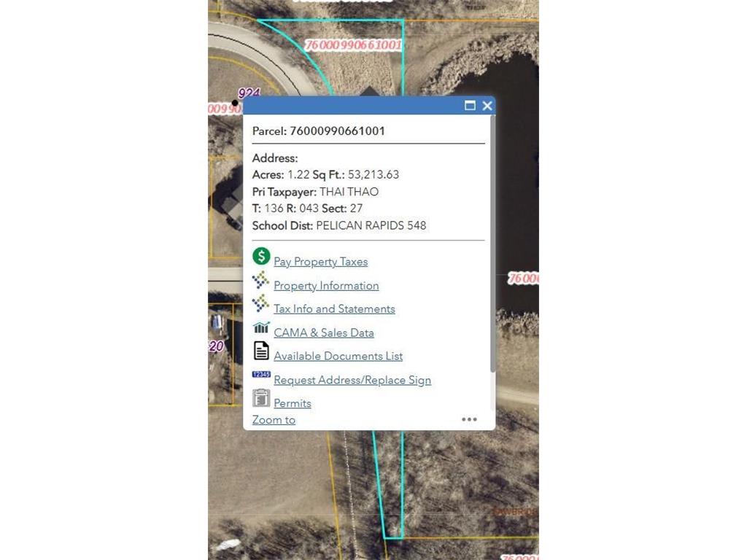Click the clipboard icon next to Permits

(261, 398)
